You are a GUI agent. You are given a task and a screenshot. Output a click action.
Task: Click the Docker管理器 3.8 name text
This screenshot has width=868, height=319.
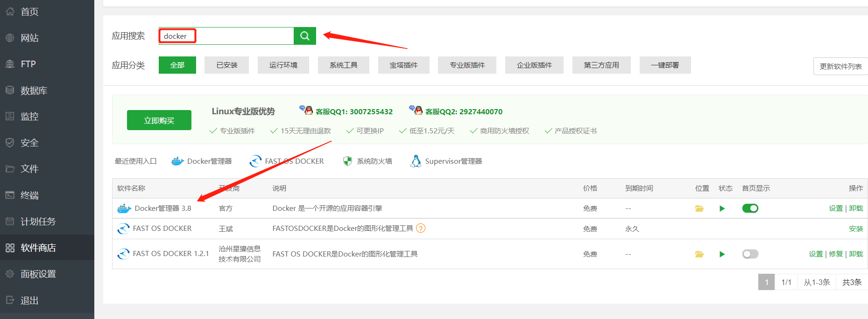click(x=163, y=208)
